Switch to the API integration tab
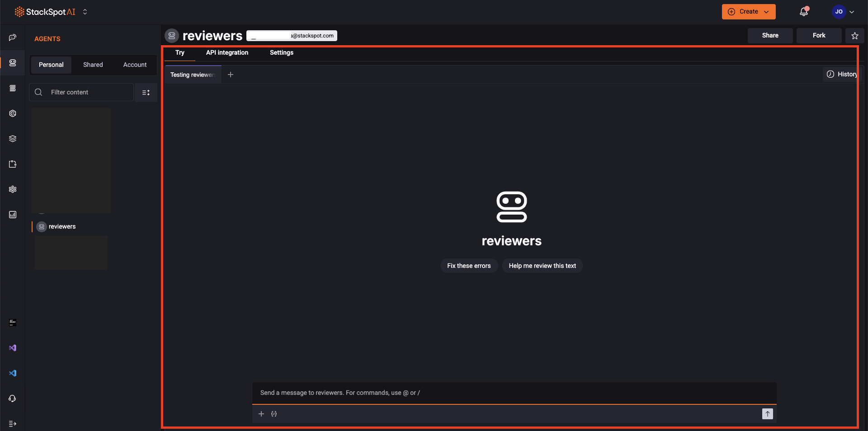Image resolution: width=868 pixels, height=431 pixels. (226, 53)
